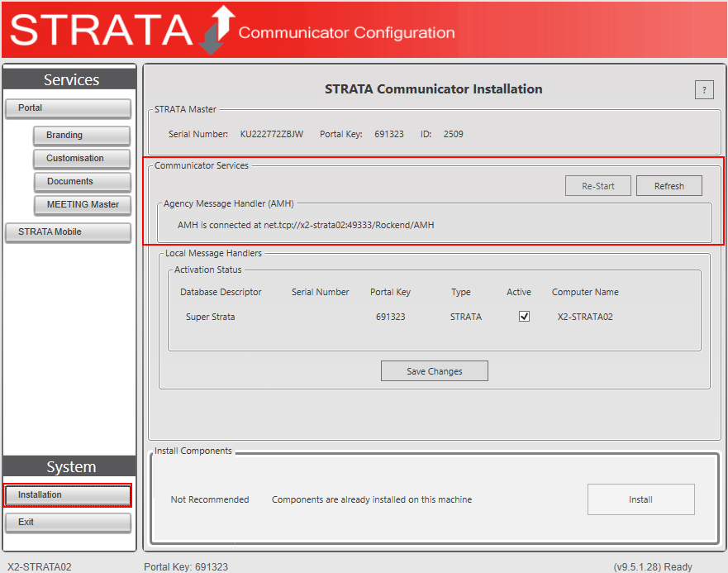Click the serial number KU222772ZBJW
This screenshot has height=573, width=728.
pyautogui.click(x=271, y=134)
